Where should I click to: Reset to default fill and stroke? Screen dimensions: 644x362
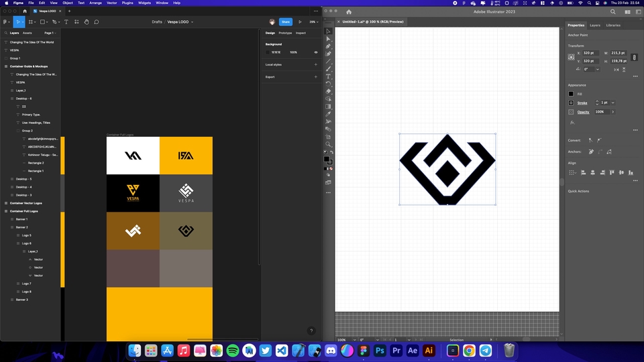click(x=326, y=152)
